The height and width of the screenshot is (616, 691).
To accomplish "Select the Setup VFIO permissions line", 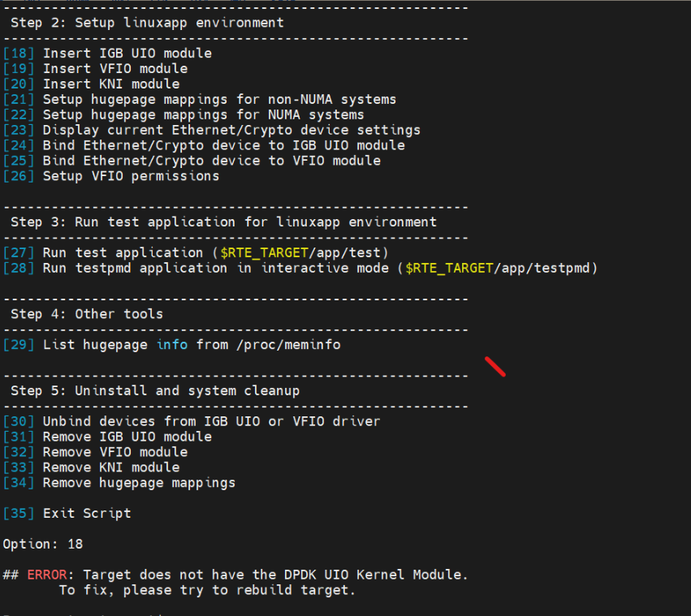I will click(131, 176).
